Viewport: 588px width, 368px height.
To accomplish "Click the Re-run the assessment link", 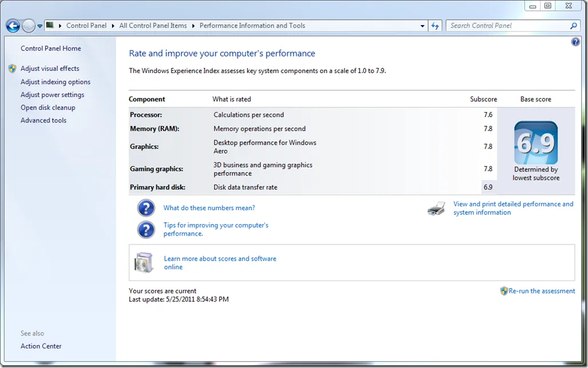I will click(541, 291).
